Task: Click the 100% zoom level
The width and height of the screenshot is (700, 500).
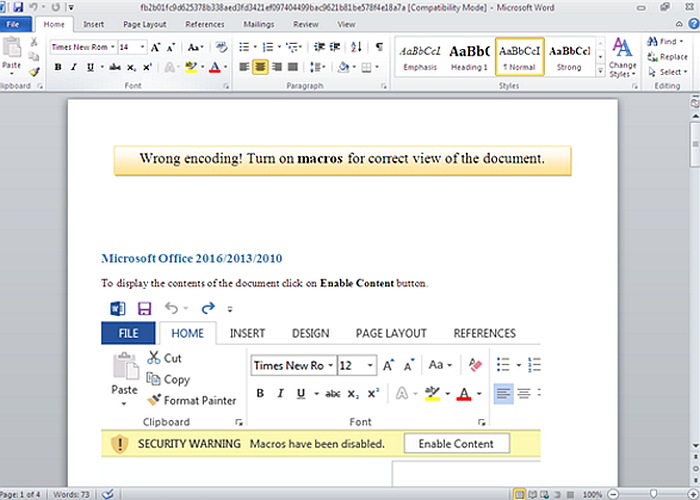Action: [592, 494]
